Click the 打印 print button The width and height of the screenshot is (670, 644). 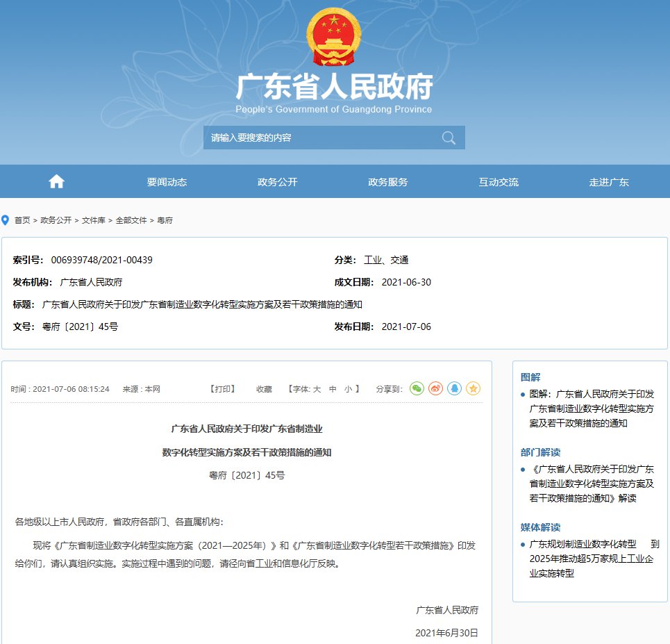223,389
